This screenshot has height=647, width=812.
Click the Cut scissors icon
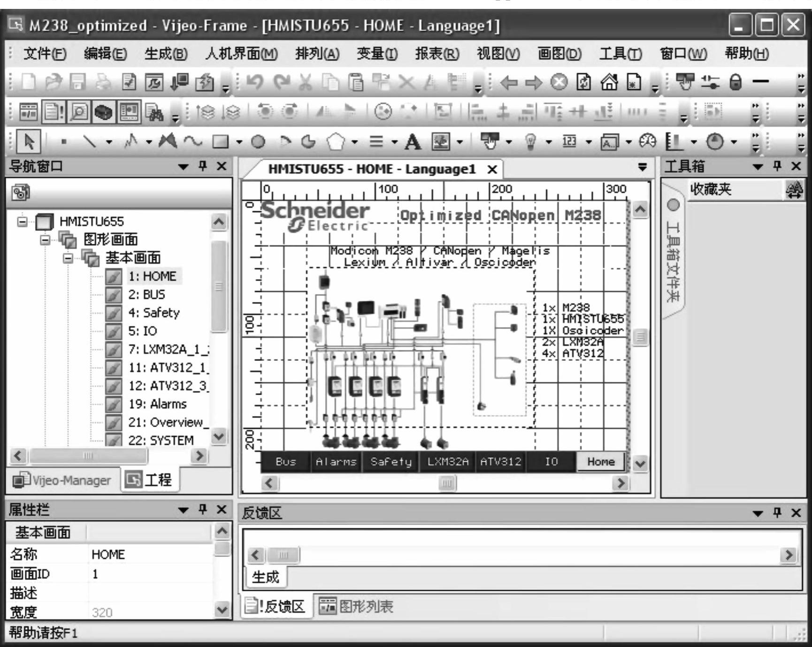(x=306, y=82)
